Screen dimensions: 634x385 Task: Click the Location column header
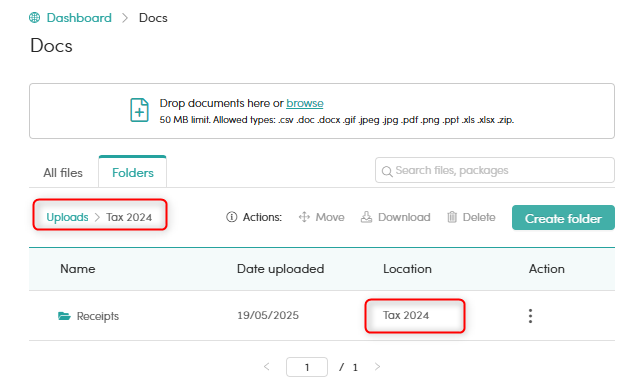407,269
